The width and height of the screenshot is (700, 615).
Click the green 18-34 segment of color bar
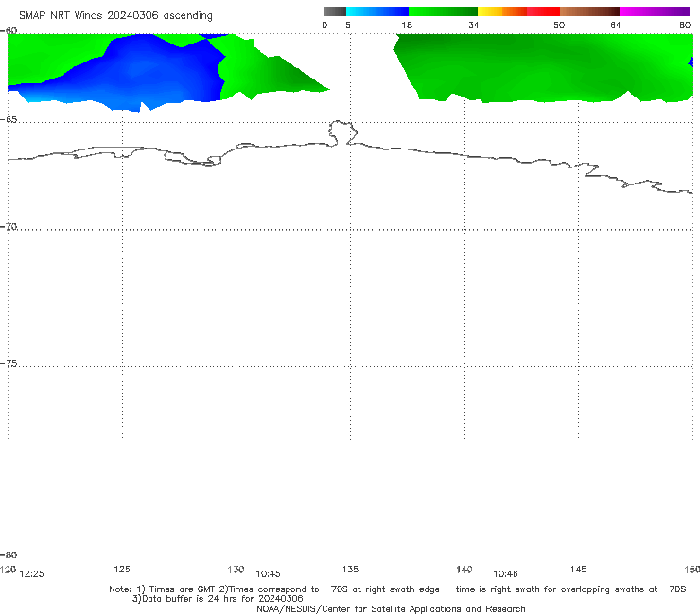pos(443,11)
